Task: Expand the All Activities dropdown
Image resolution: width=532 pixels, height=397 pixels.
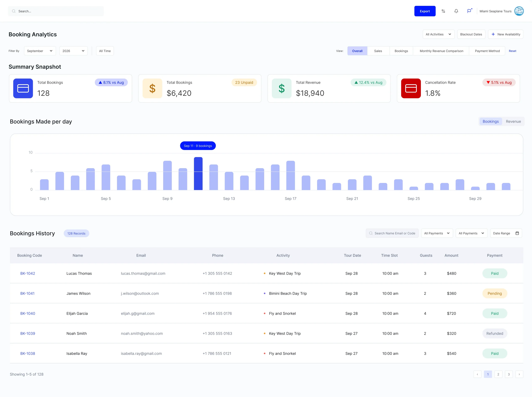Action: point(438,34)
